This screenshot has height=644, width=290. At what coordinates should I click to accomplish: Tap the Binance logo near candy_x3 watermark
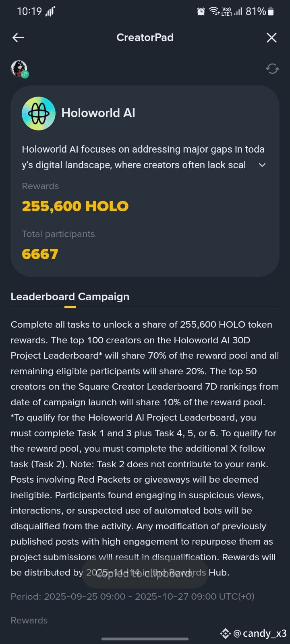coord(225,633)
